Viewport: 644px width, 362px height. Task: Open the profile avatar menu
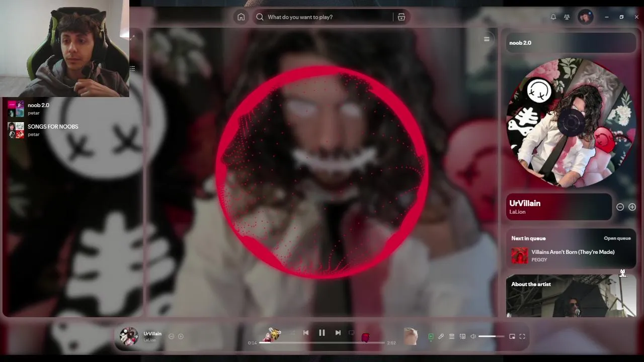click(x=585, y=17)
